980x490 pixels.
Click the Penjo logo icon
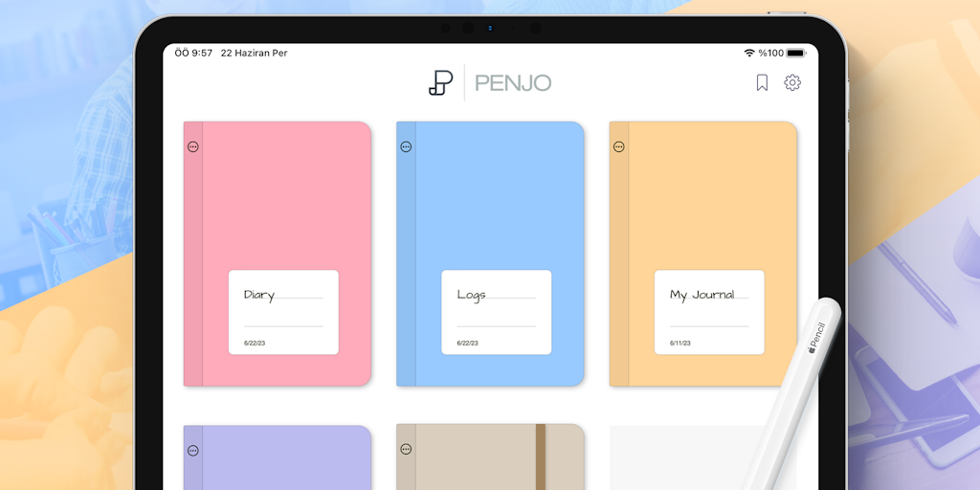coord(441,82)
